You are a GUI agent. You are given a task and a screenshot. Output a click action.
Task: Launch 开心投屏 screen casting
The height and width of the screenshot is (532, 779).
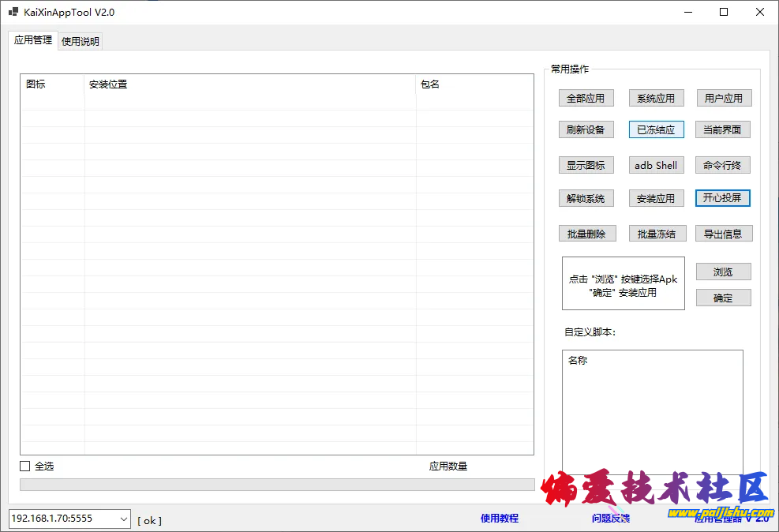pyautogui.click(x=722, y=197)
